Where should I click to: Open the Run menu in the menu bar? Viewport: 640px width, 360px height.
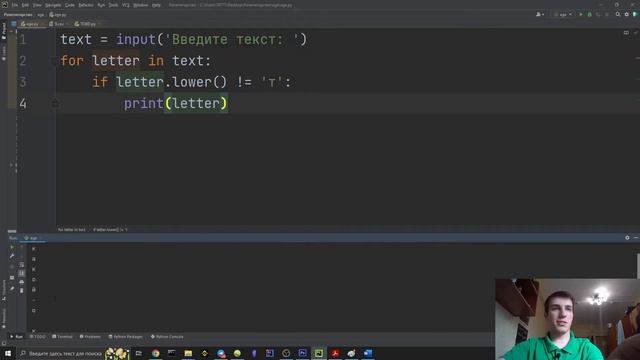tap(101, 5)
